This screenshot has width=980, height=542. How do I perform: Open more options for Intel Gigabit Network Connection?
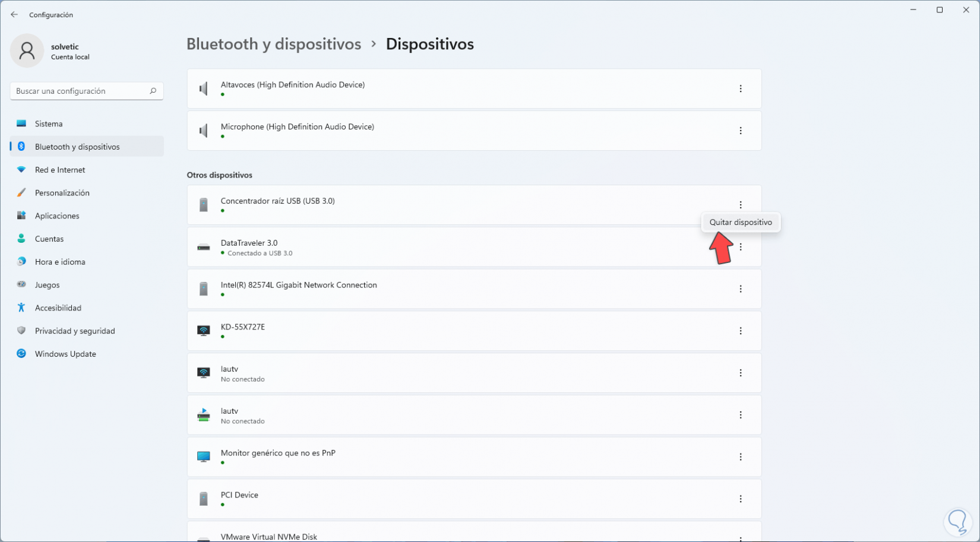coord(740,289)
